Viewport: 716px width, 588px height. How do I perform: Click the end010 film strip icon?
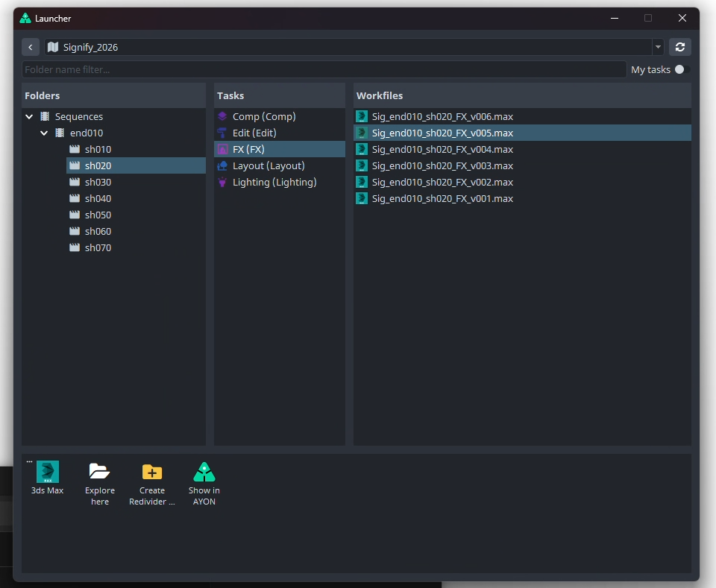[x=60, y=133]
